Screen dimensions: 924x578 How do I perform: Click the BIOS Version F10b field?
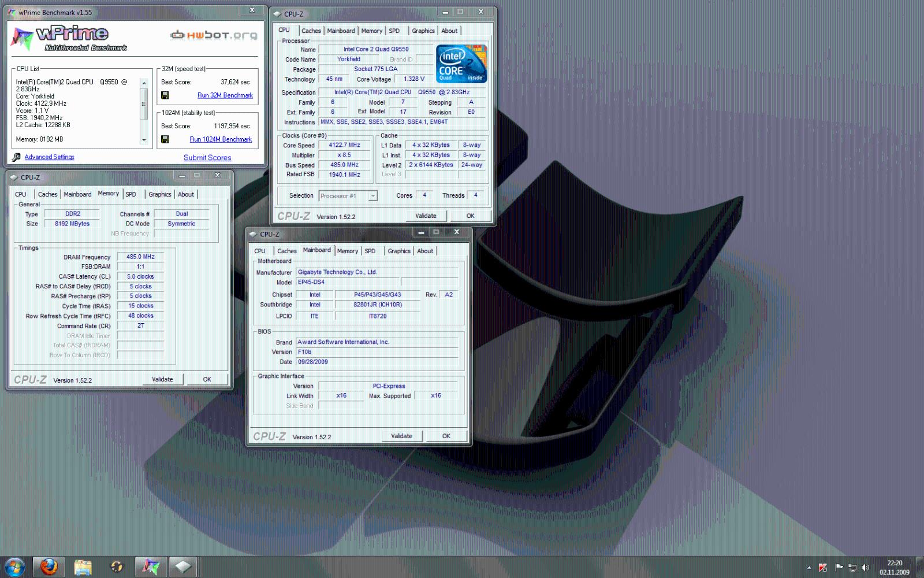377,352
